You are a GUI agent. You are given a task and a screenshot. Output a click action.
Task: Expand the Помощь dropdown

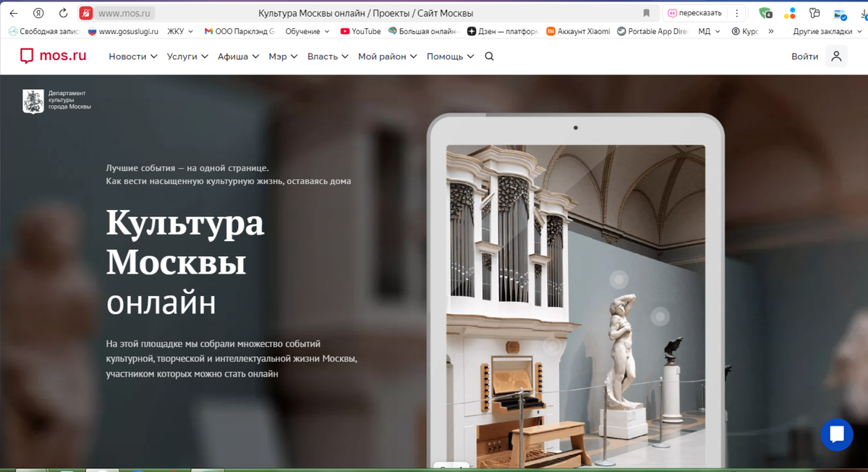tap(451, 56)
